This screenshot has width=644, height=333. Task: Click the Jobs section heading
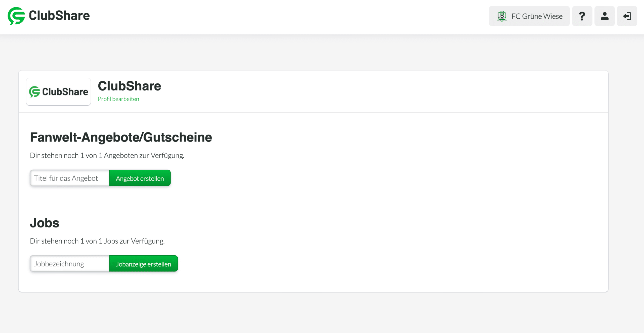45,223
